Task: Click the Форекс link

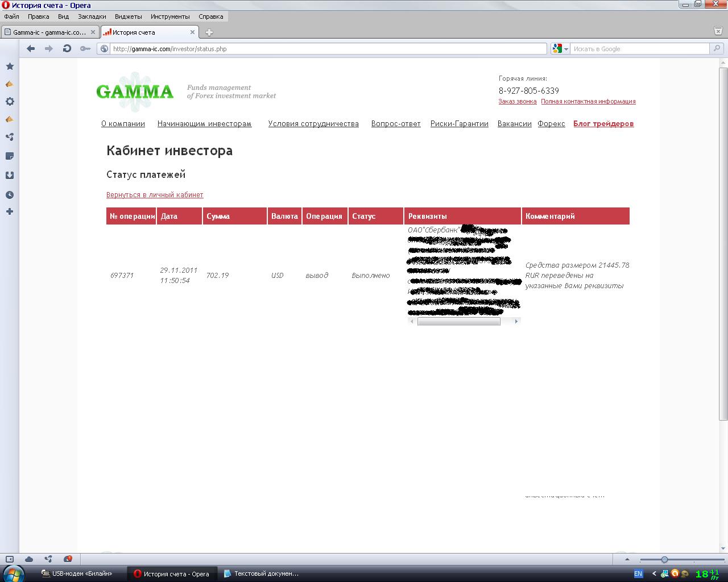Action: pyautogui.click(x=552, y=124)
